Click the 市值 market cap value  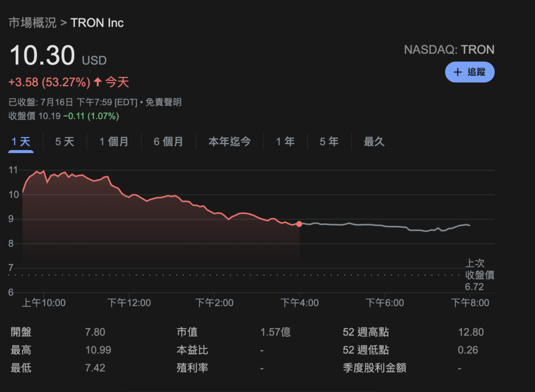click(275, 332)
